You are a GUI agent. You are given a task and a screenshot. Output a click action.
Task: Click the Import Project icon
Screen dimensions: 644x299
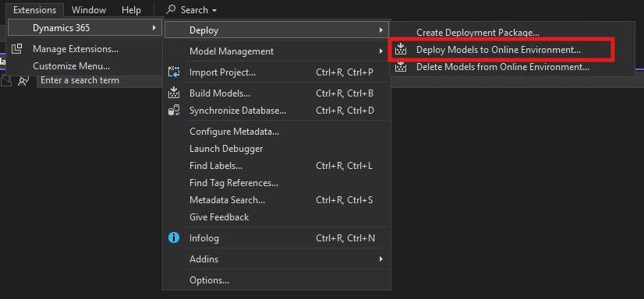point(174,72)
